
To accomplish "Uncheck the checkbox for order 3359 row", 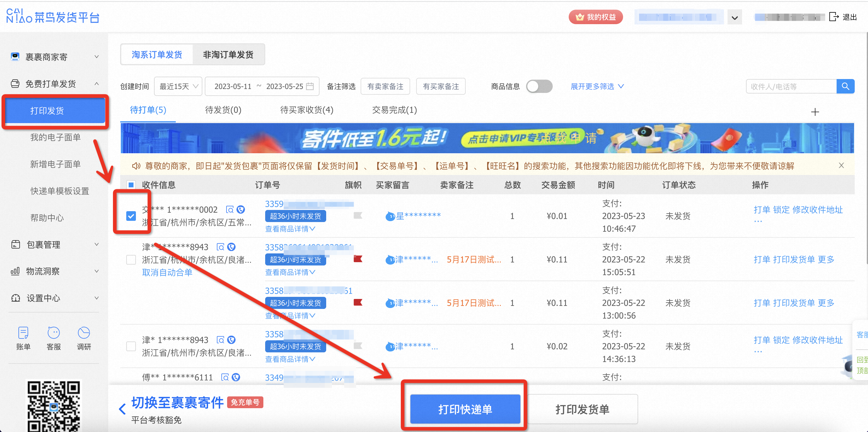I will pos(131,216).
